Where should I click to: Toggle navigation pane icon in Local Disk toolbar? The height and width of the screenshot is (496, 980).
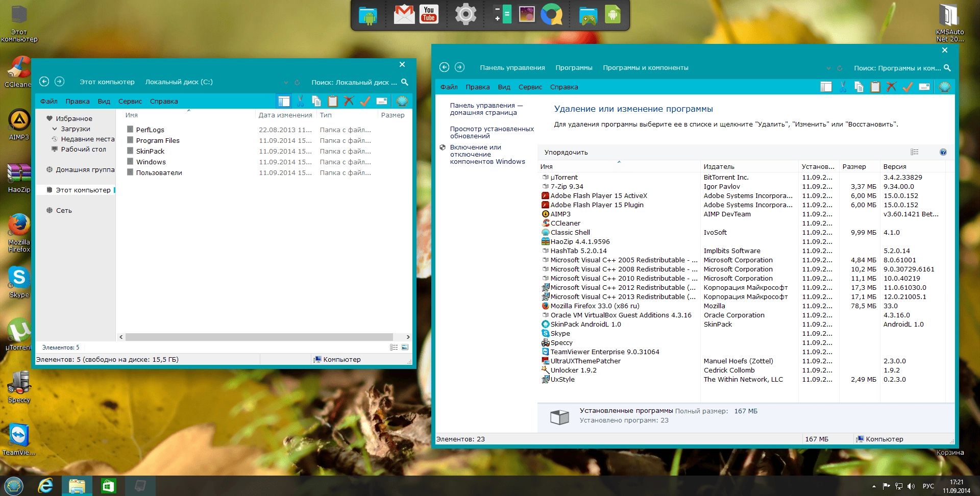point(284,101)
